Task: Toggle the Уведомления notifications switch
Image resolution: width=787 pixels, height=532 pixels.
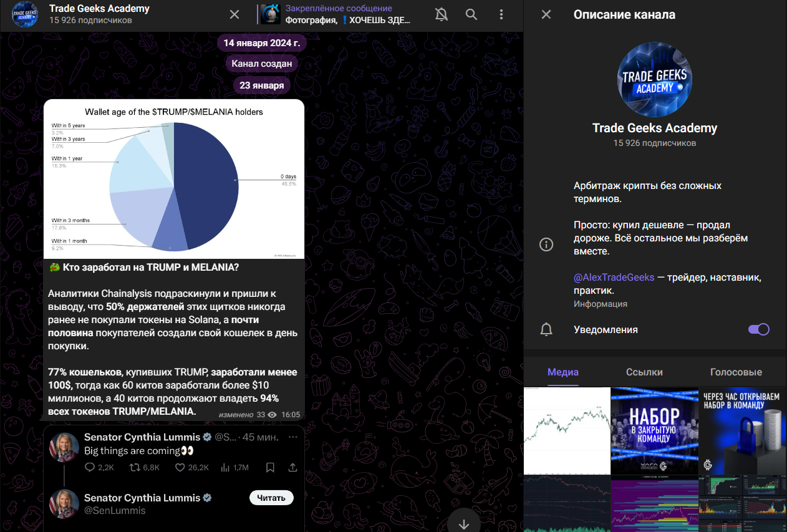Action: (759, 329)
